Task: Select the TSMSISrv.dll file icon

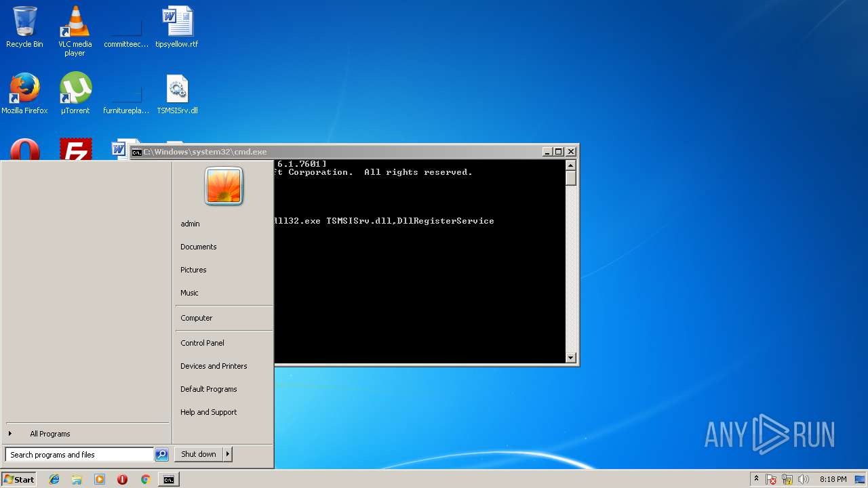Action: click(x=177, y=94)
